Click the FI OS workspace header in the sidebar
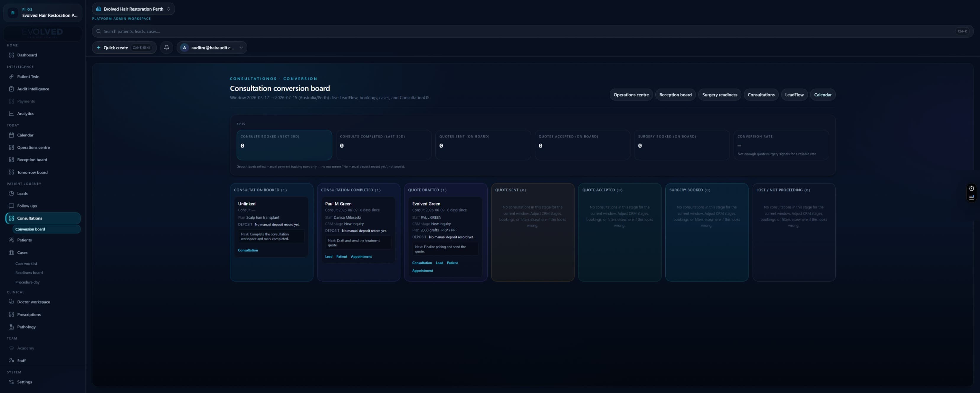The height and width of the screenshot is (393, 980). 43,12
